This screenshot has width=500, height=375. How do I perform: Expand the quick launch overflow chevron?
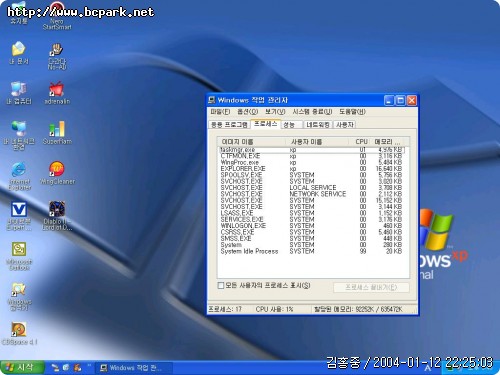click(x=89, y=365)
